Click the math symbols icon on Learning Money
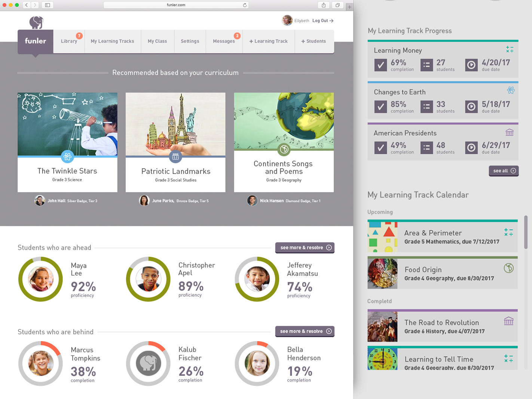 [510, 50]
